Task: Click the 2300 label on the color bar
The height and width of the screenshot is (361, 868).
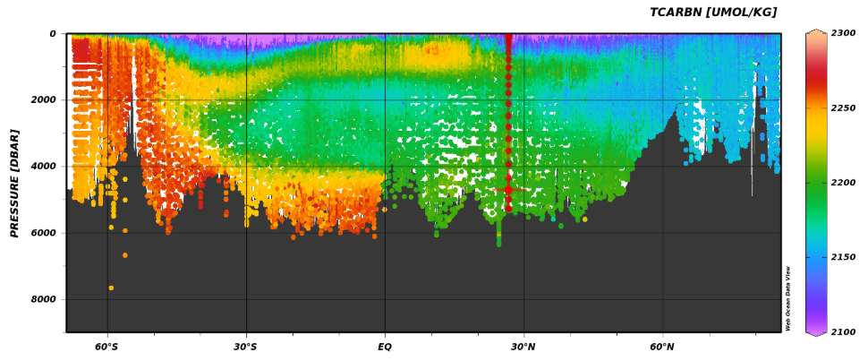Action: tap(843, 33)
